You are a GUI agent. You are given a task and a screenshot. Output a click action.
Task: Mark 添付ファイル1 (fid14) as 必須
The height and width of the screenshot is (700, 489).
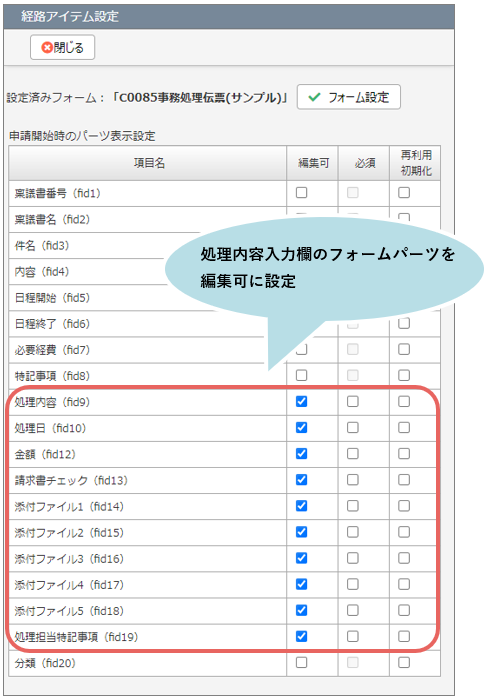[x=353, y=506]
